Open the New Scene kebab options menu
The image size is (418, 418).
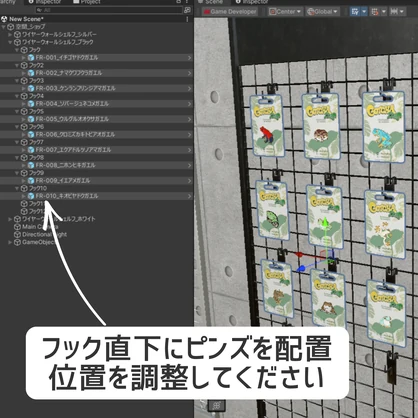click(187, 19)
